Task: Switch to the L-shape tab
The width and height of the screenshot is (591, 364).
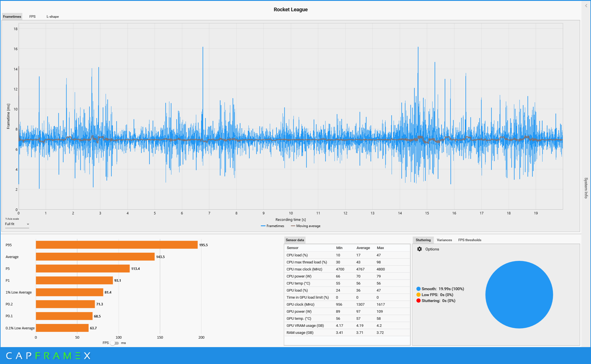Action: tap(53, 17)
